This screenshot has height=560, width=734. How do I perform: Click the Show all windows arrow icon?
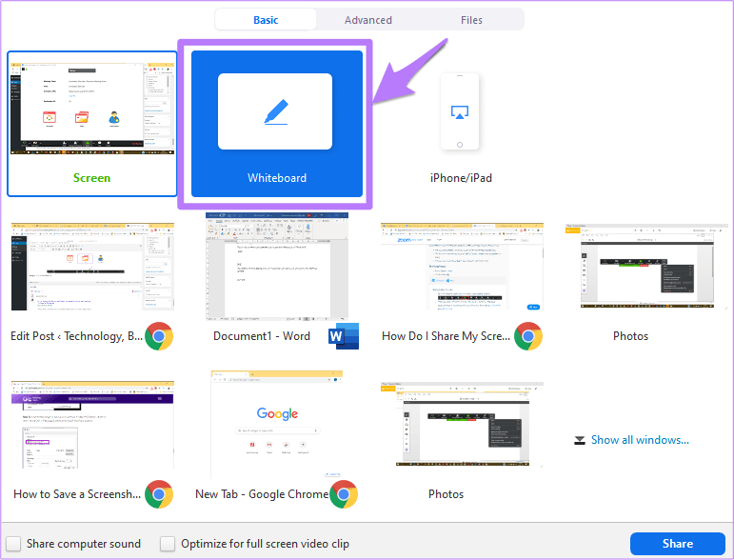click(x=580, y=441)
